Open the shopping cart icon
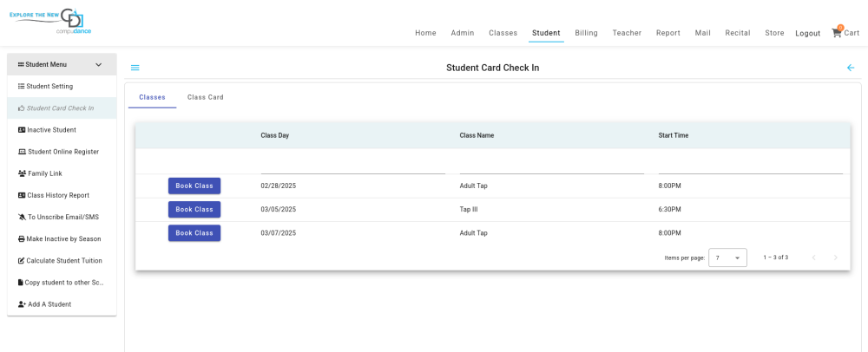 (x=836, y=33)
